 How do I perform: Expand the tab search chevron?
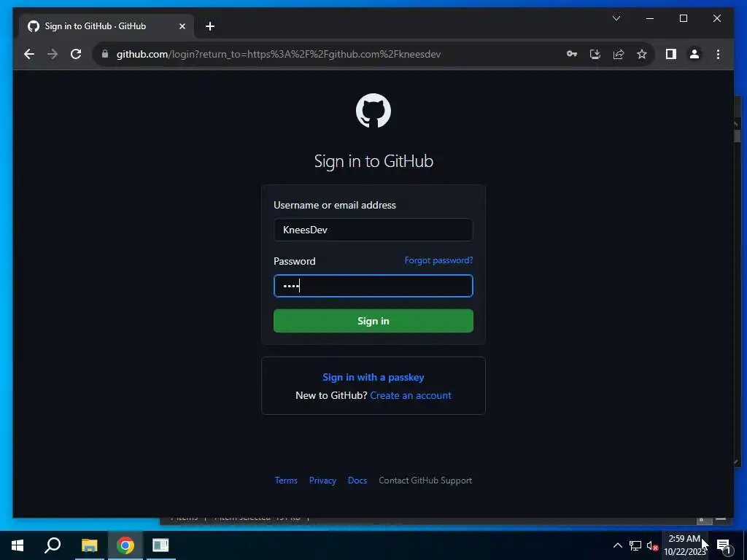[616, 18]
